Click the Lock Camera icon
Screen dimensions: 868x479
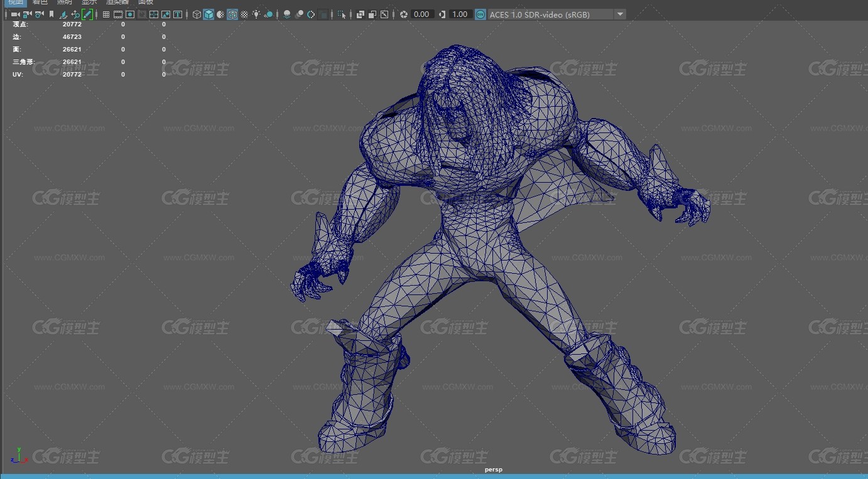coord(27,14)
